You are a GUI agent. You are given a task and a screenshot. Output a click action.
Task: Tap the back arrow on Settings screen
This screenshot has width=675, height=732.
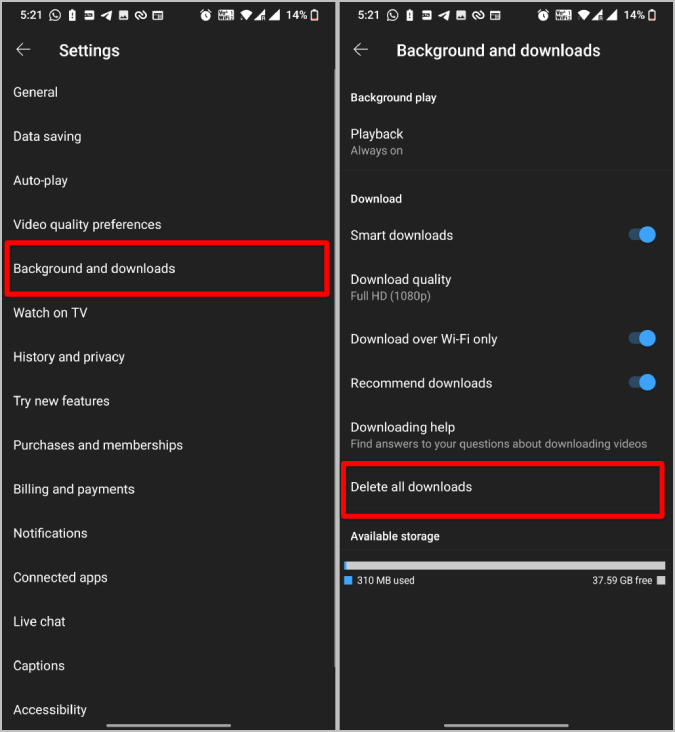23,49
